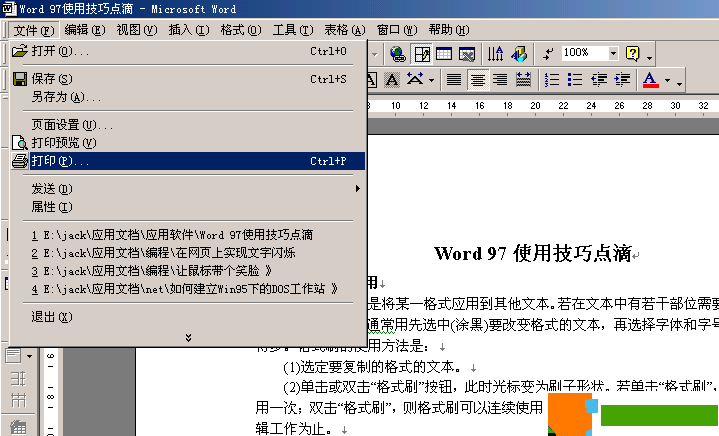Open the partially hidden dropdown arrow left of the globe icon
The width and height of the screenshot is (719, 436).
click(375, 55)
